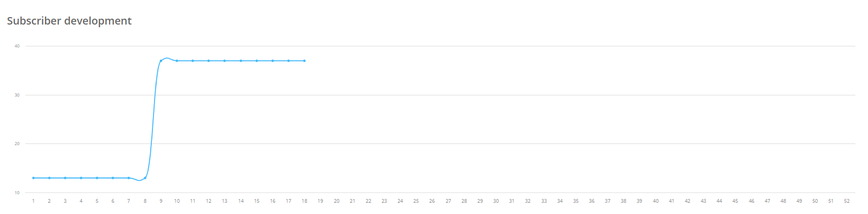Select the week 16 data point
The width and height of the screenshot is (868, 214).
[273, 61]
